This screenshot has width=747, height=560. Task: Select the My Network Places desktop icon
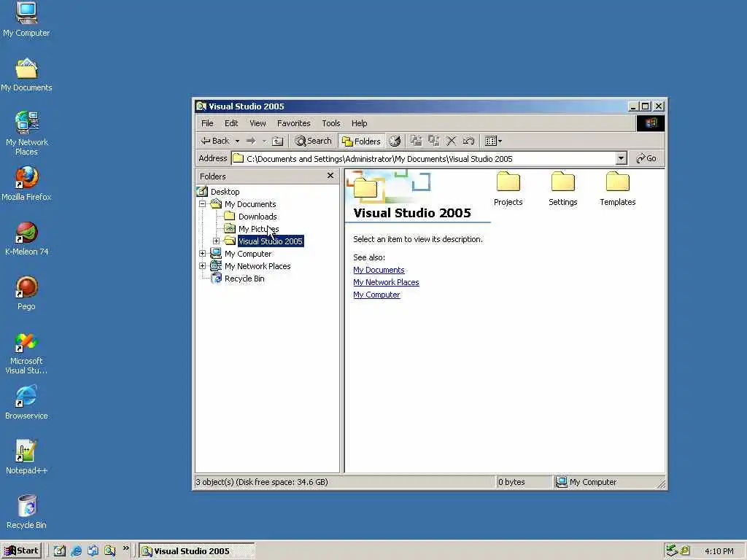(26, 133)
